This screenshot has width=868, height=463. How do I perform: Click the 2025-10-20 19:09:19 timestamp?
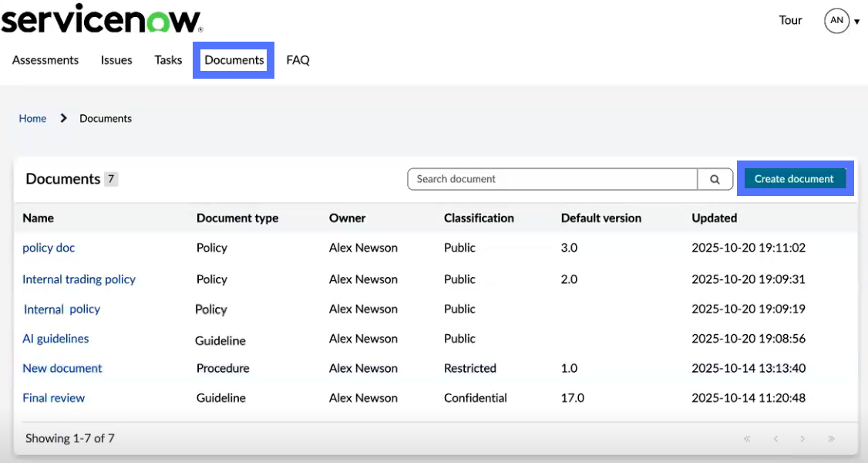click(749, 309)
